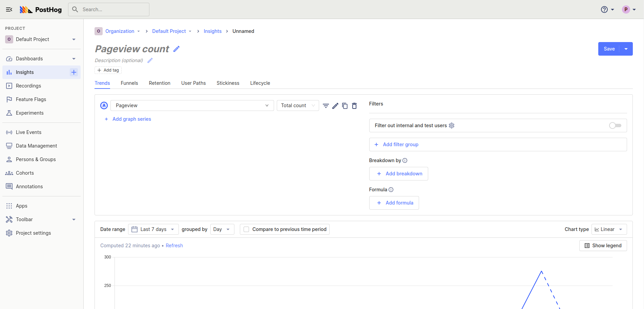Check Compare to previous time period

[x=247, y=229]
